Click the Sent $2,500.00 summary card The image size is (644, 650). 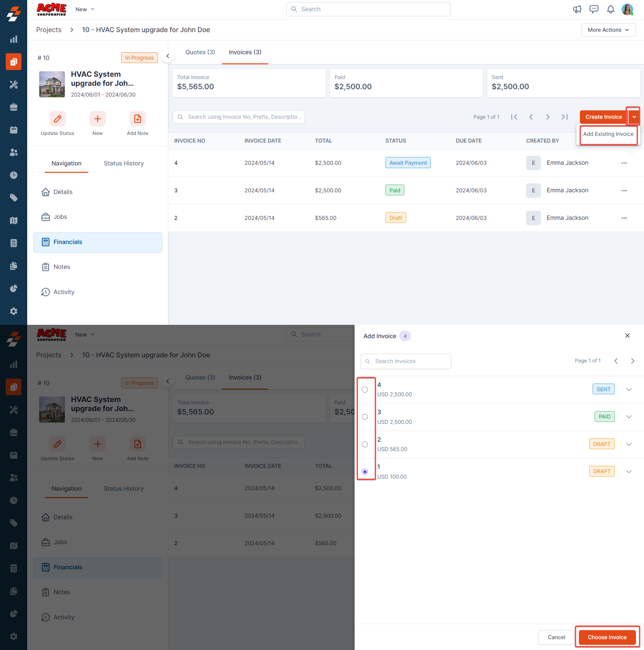[563, 83]
